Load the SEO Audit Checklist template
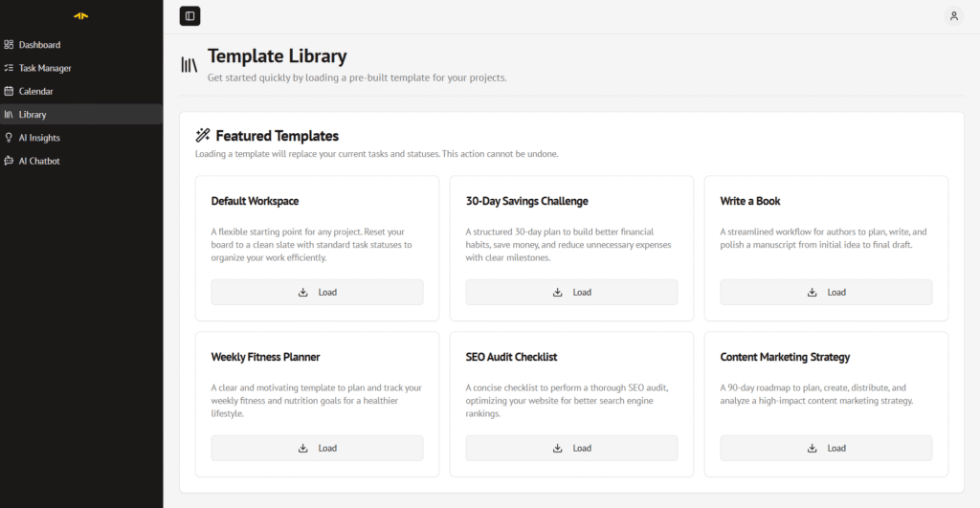This screenshot has width=980, height=508. 571,448
